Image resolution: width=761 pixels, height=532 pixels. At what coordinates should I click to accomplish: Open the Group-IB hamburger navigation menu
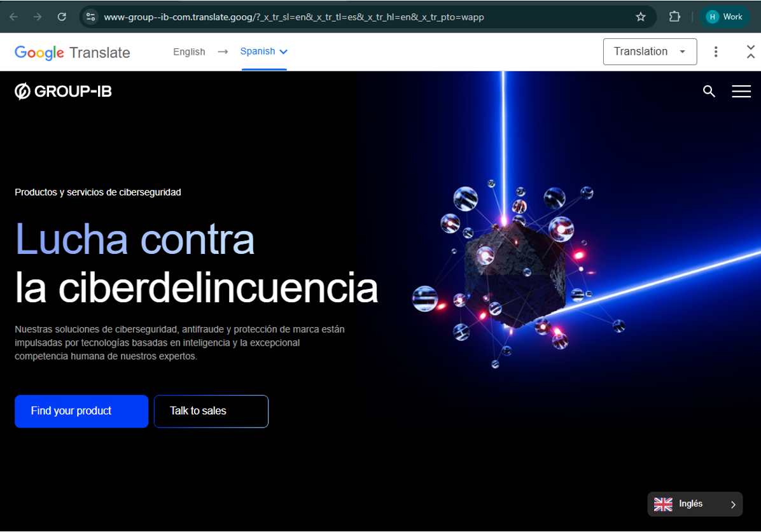click(741, 91)
